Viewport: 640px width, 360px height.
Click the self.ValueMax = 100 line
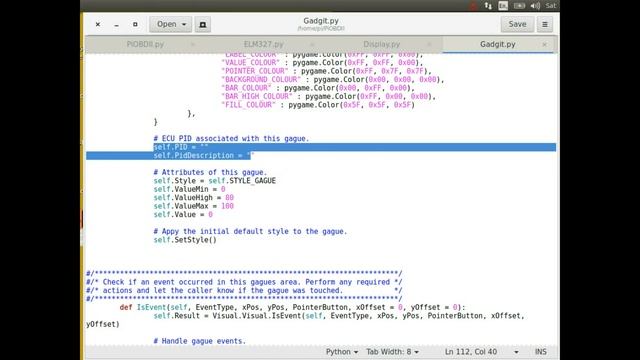pyautogui.click(x=193, y=206)
